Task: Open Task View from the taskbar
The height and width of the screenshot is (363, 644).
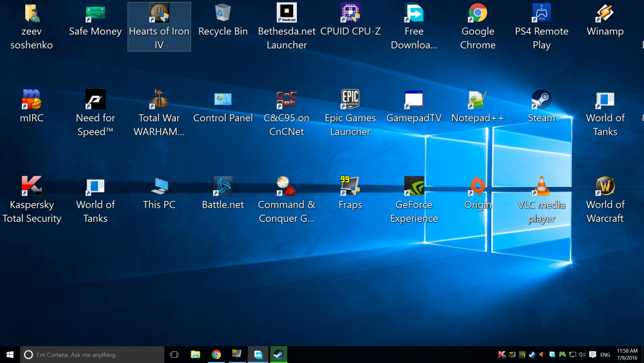Action: [x=174, y=355]
